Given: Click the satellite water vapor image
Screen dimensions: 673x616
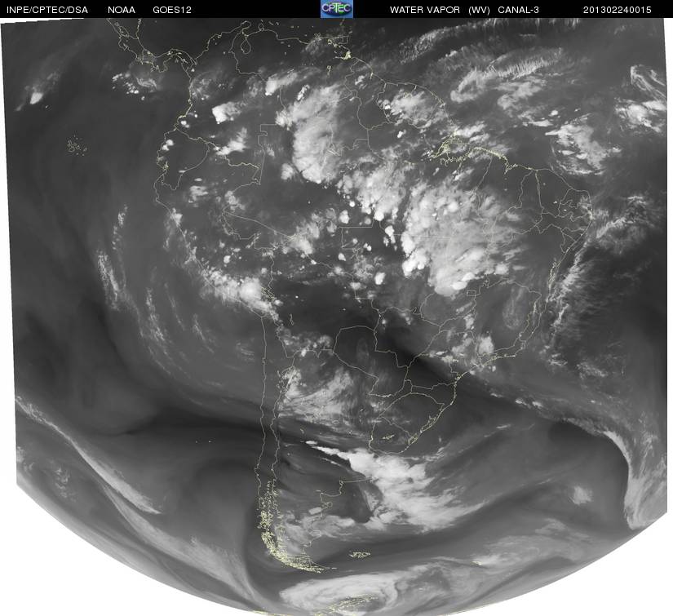Looking at the screenshot, I should (x=336, y=317).
